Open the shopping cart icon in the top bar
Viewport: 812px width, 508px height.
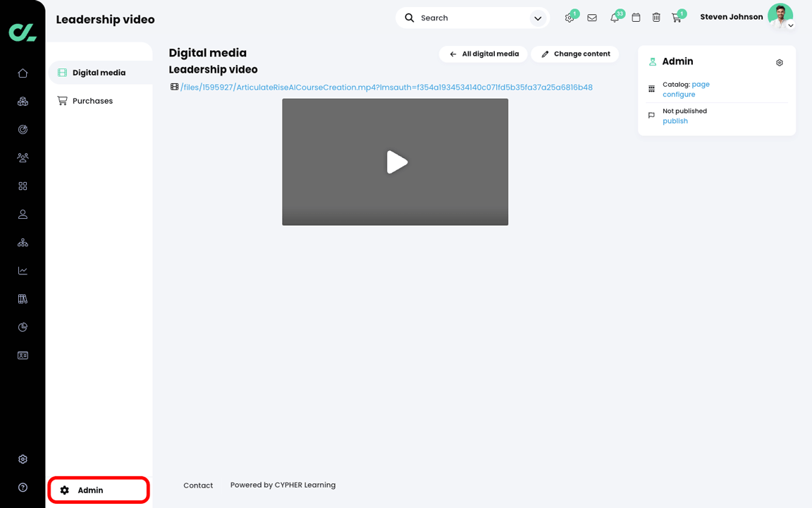(x=677, y=18)
